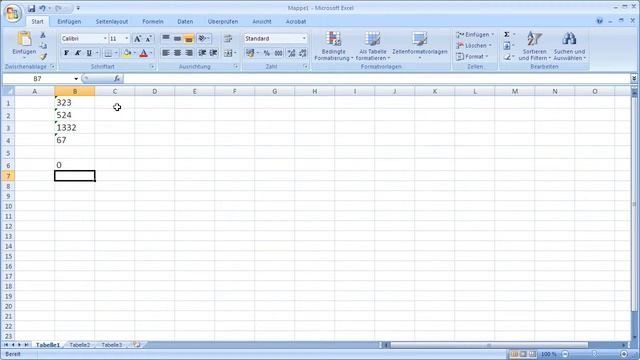640x360 pixels.
Task: Apply the red font color
Action: [144, 53]
